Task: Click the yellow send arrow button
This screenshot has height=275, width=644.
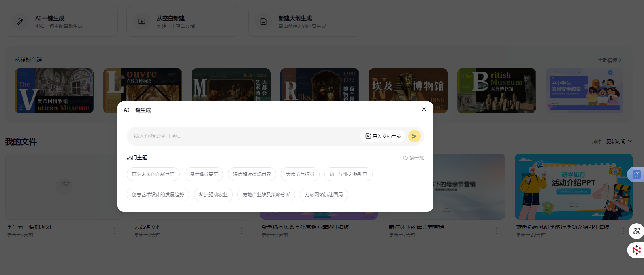Action: click(x=414, y=136)
